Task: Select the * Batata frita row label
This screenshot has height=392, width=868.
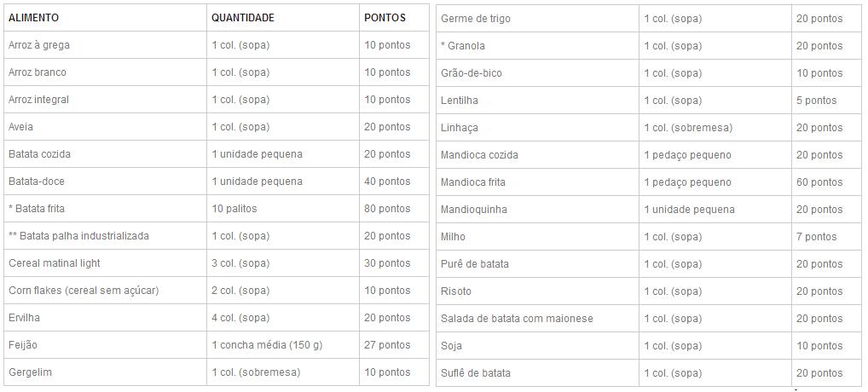Action: [37, 209]
